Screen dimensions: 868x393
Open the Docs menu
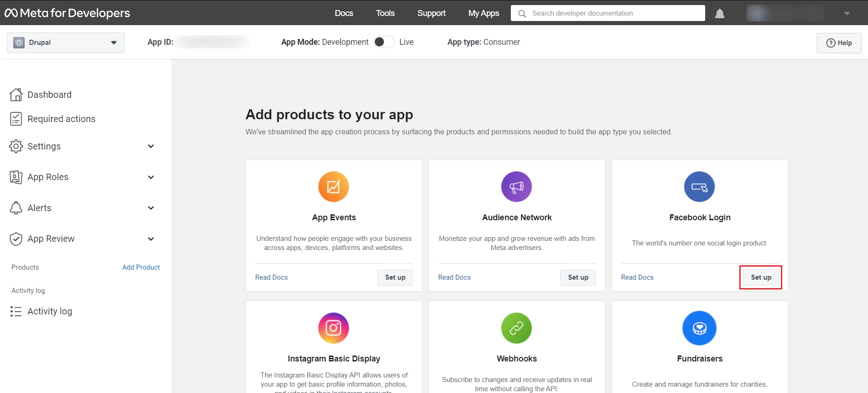click(344, 13)
